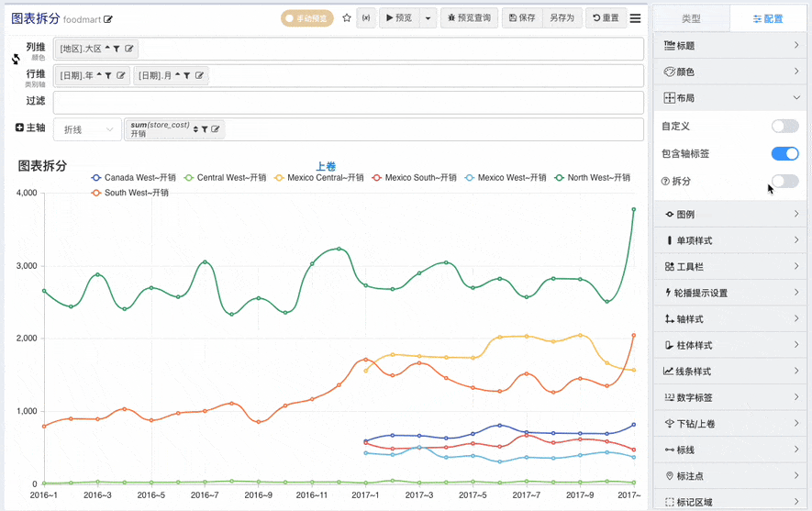Click the plus icon next to 主轴
The width and height of the screenshot is (812, 511).
(20, 128)
